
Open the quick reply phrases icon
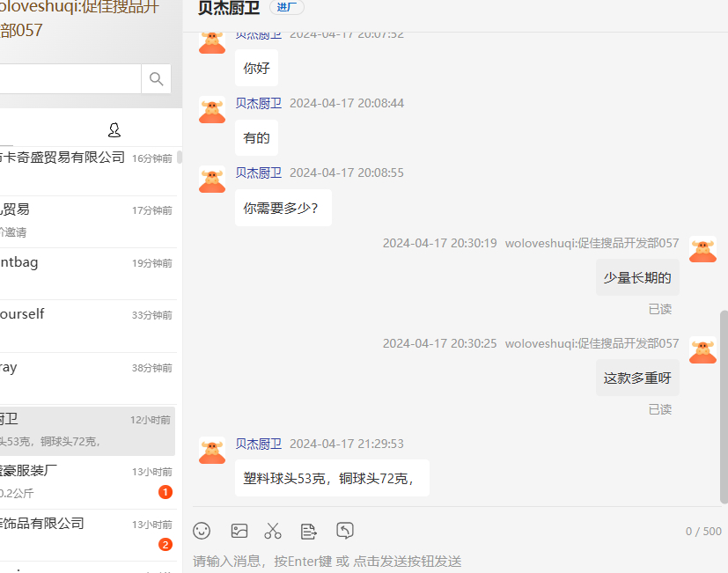308,531
